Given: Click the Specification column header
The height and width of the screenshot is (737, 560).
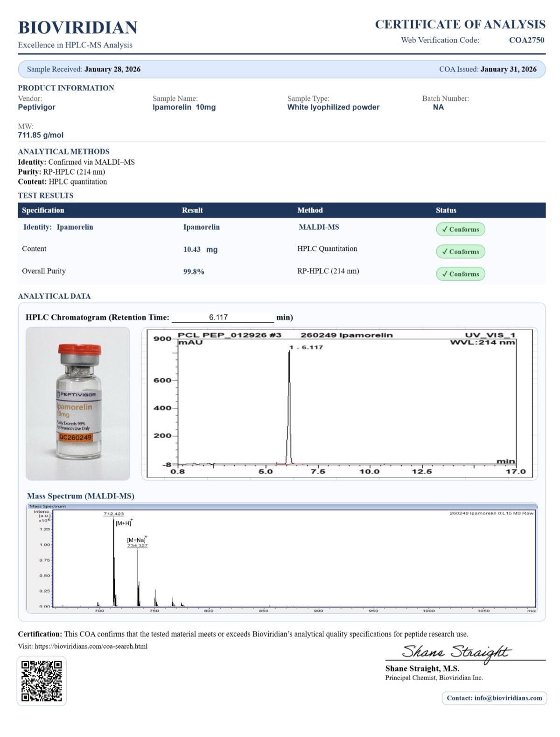Looking at the screenshot, I should (43, 210).
